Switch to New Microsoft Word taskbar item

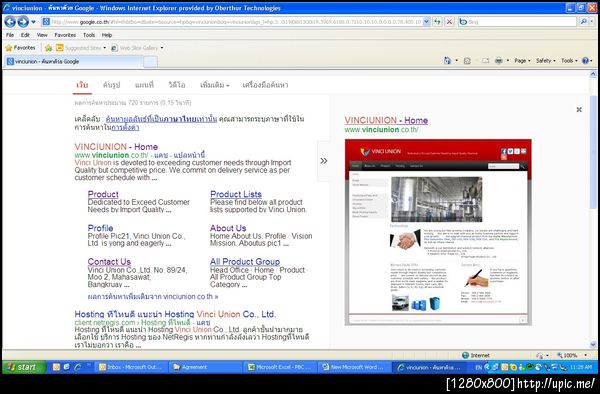click(353, 367)
